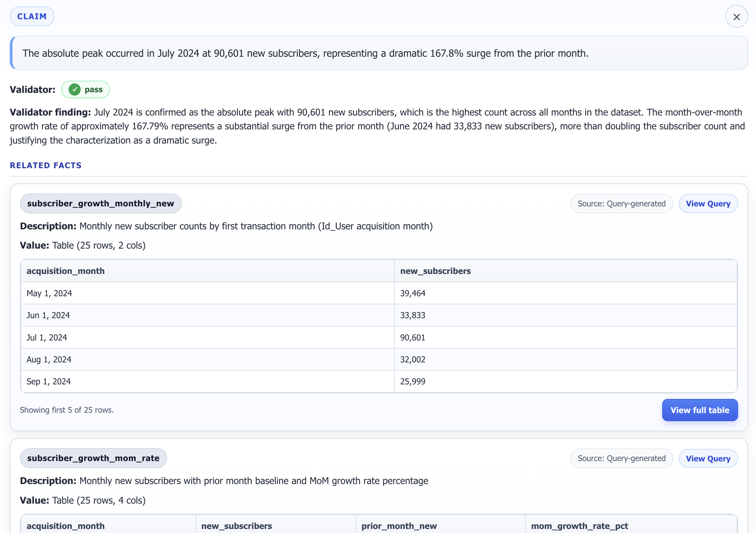
Task: Click the 39,464 subscriber value cell
Action: click(x=566, y=293)
